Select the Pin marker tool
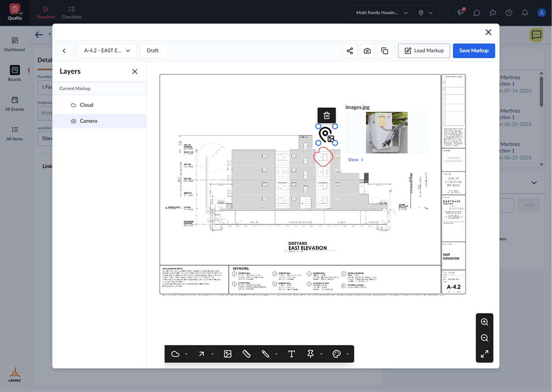Image resolution: width=552 pixels, height=392 pixels. point(310,354)
